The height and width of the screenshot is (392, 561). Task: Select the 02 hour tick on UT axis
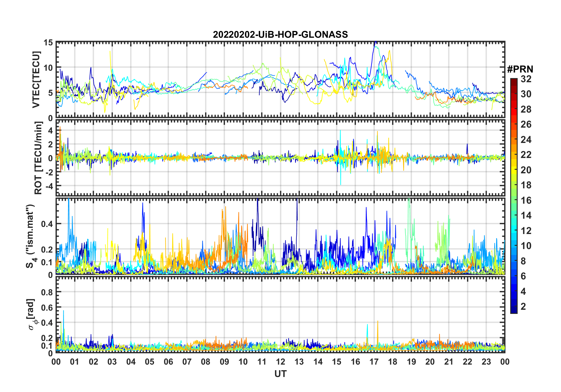93,362
